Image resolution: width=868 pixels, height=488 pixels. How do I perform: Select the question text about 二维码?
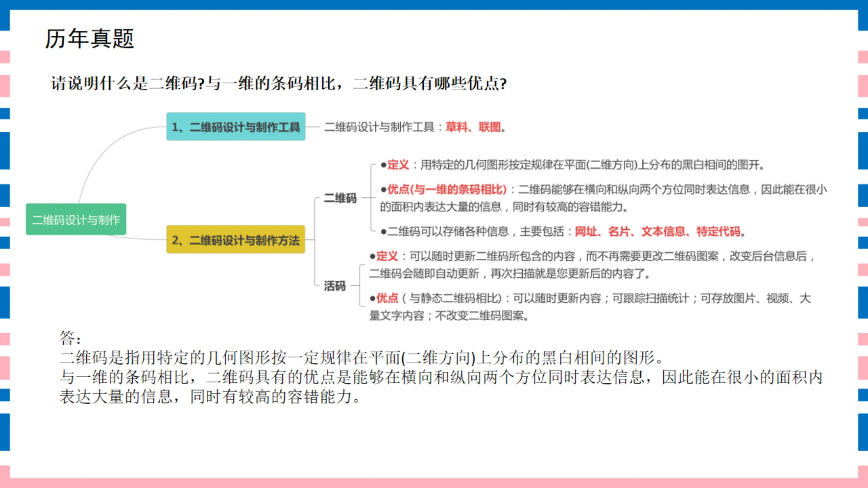pyautogui.click(x=279, y=83)
